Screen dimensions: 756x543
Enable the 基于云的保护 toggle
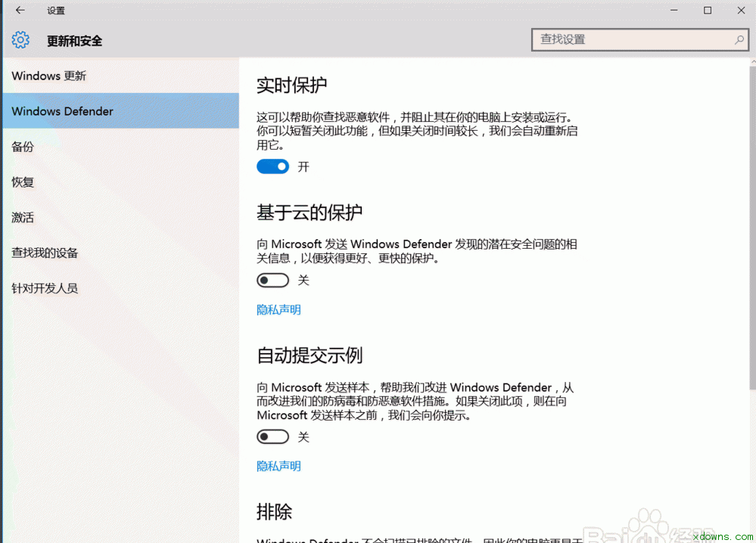[273, 280]
